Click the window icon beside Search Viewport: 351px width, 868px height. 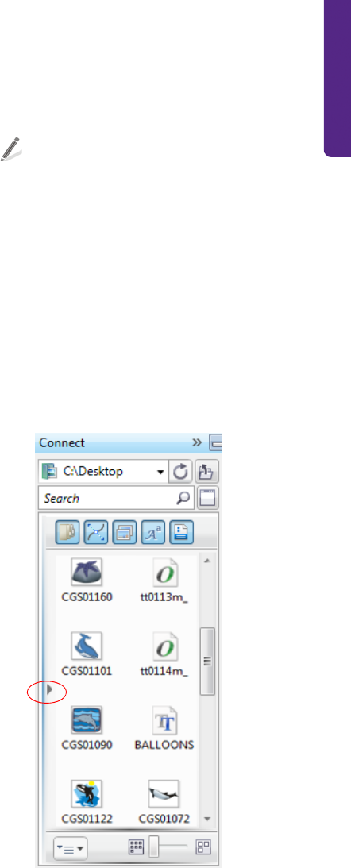point(208,498)
